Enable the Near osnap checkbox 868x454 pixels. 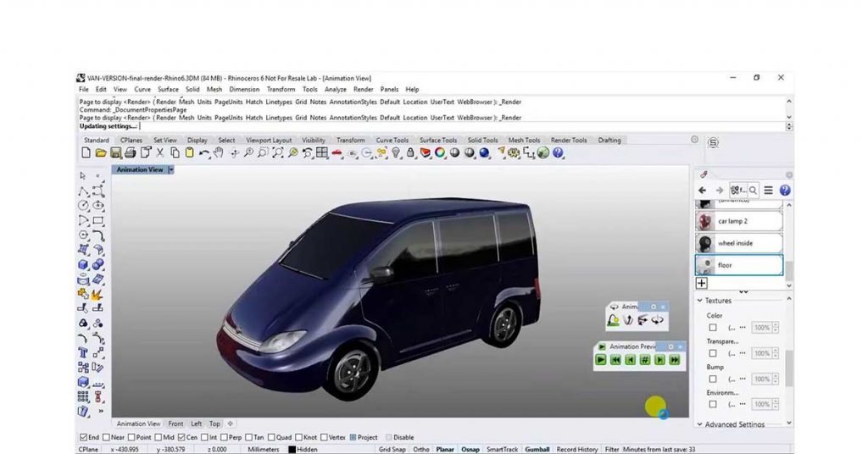[x=106, y=437]
